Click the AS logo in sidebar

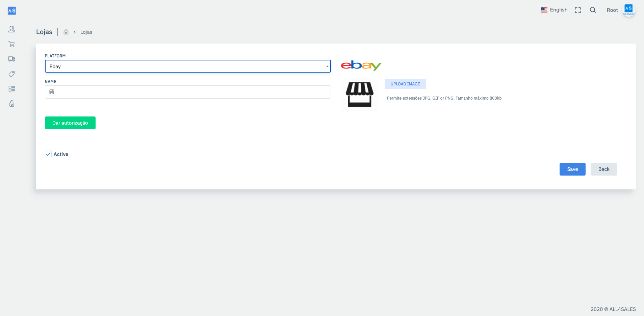pyautogui.click(x=12, y=11)
